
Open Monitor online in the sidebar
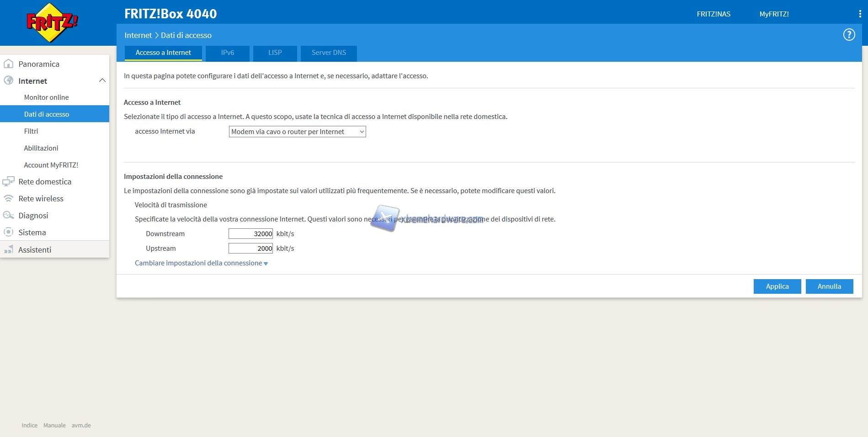coord(46,97)
